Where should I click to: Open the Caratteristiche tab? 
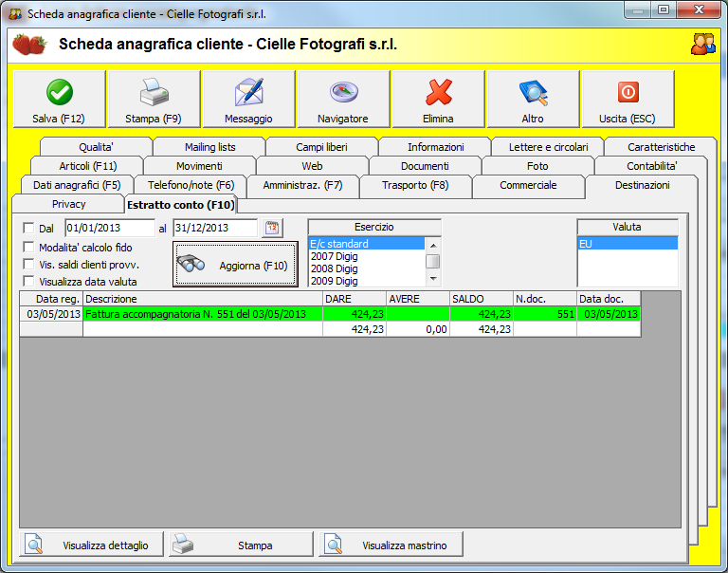tap(661, 147)
